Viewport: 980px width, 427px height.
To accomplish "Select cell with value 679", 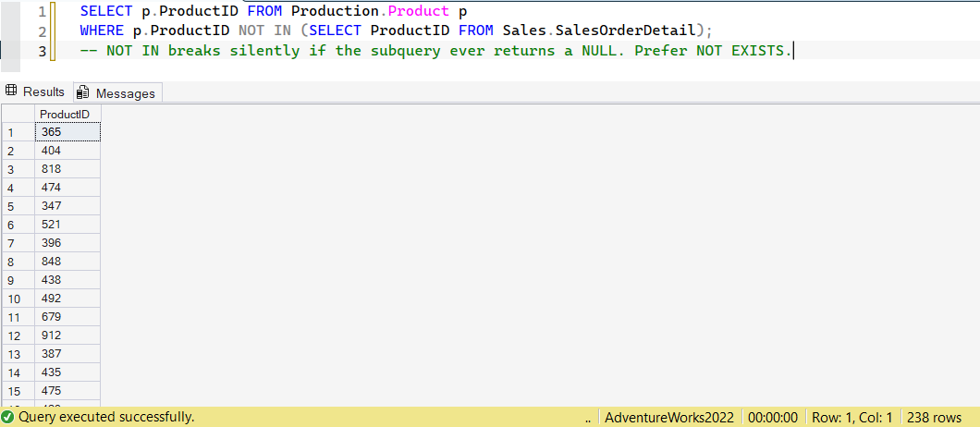I will click(67, 316).
